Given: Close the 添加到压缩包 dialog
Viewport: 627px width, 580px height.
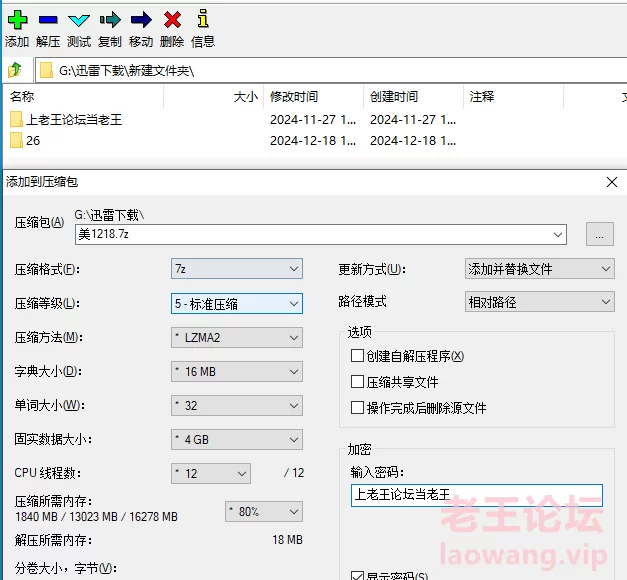Looking at the screenshot, I should 612,182.
